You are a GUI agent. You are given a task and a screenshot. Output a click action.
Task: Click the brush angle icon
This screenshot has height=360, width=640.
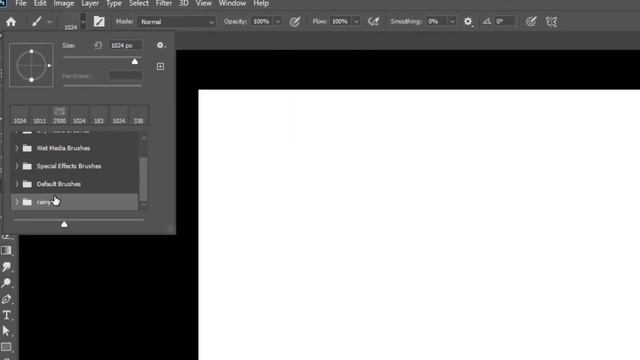click(x=487, y=21)
